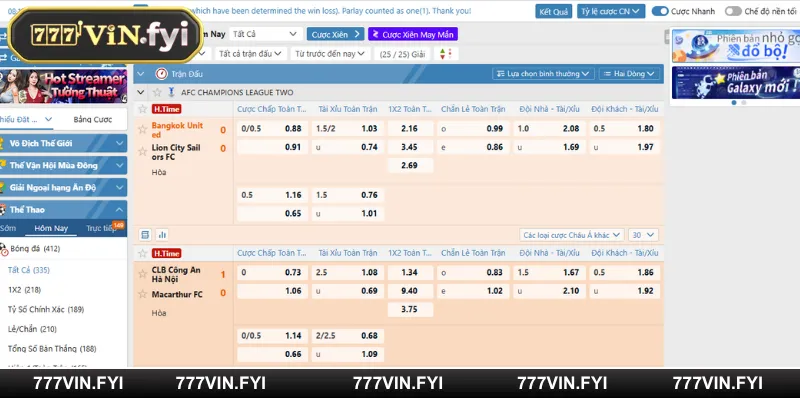
Task: Bet Macarthur FC 1X2 odds 9.40
Action: pyautogui.click(x=410, y=291)
